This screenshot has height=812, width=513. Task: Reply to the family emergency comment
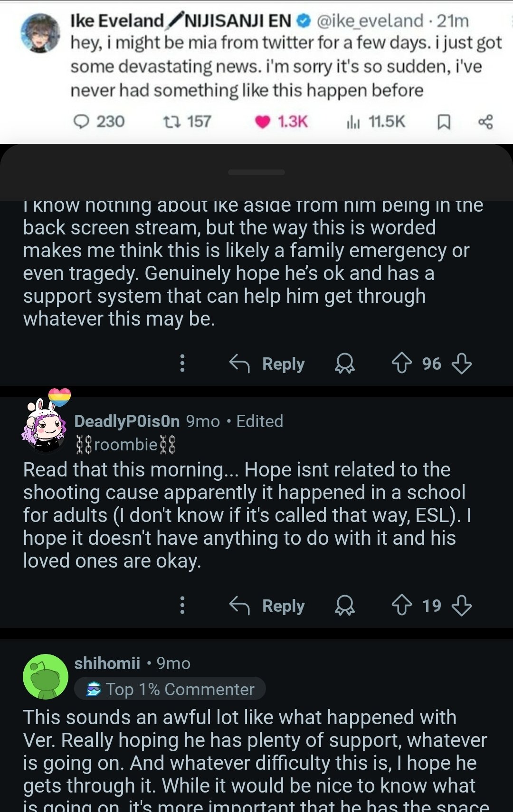[x=267, y=364]
